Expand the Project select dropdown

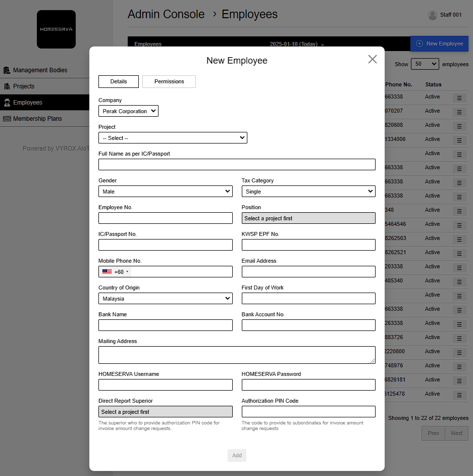pos(173,138)
